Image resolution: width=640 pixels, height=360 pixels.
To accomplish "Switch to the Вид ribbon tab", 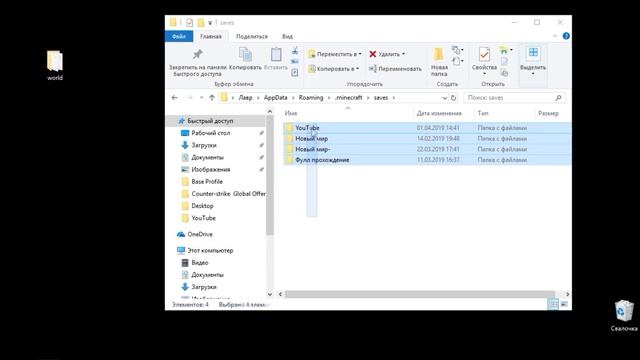I will [x=287, y=36].
